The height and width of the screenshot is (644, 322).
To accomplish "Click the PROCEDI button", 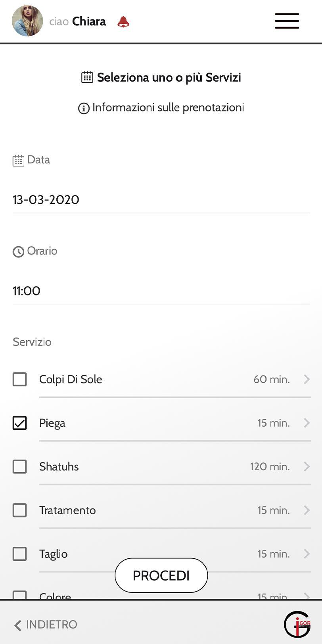I will coord(161,575).
